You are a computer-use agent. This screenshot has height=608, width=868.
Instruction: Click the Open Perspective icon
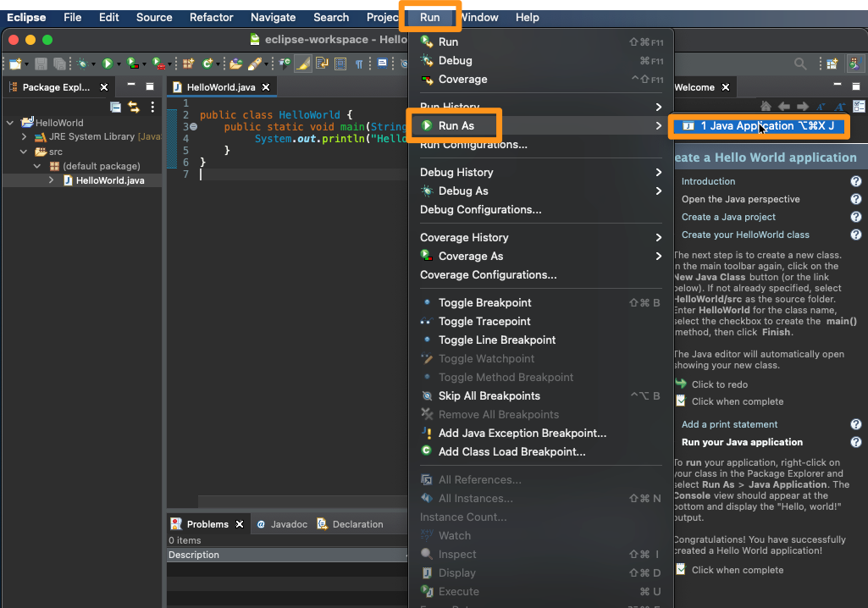pyautogui.click(x=832, y=64)
